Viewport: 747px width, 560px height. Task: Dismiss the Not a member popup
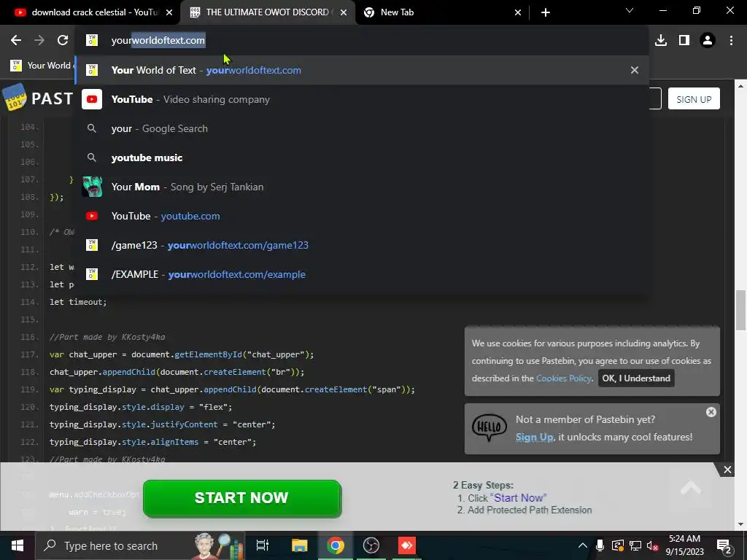[711, 412]
